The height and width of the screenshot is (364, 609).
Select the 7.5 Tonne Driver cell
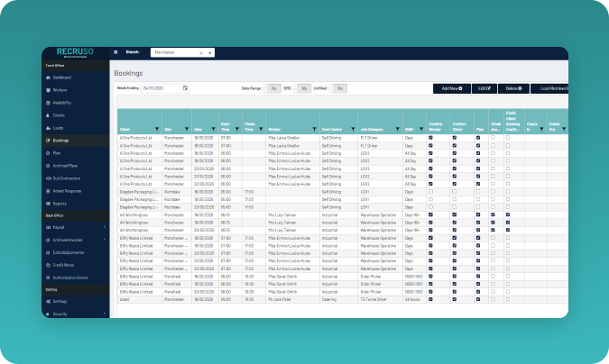380,300
